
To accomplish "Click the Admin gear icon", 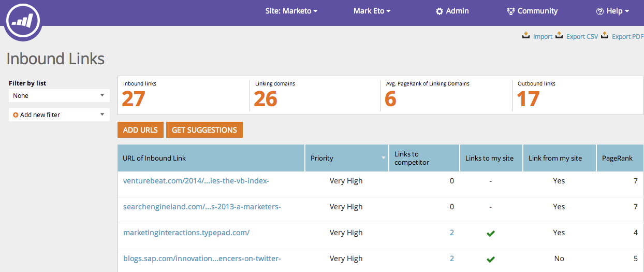I will coord(440,11).
